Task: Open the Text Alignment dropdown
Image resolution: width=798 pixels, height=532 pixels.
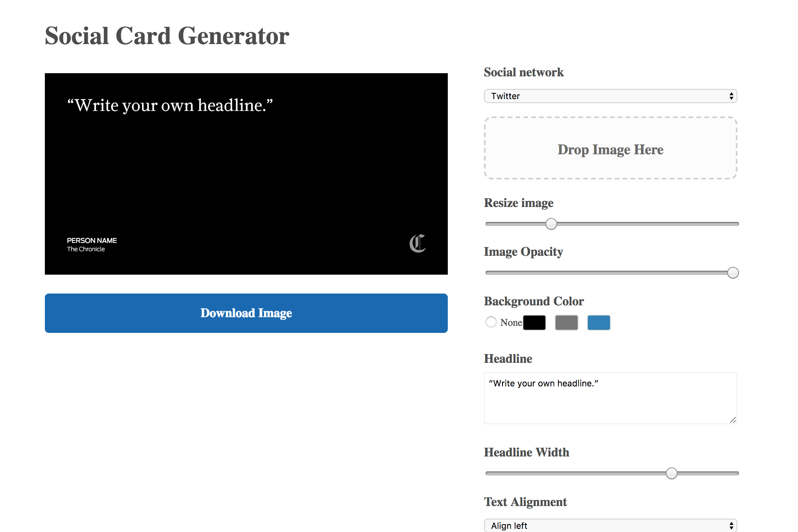Action: pyautogui.click(x=610, y=525)
